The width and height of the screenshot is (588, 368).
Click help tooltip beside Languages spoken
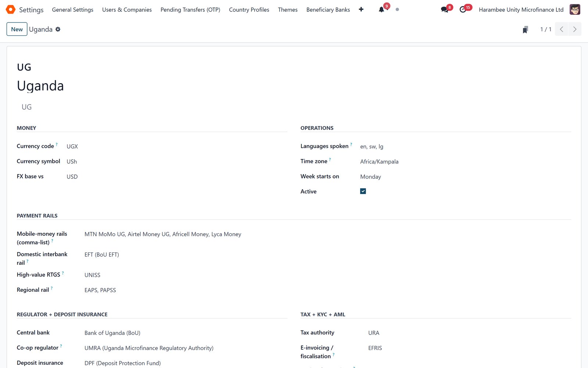pyautogui.click(x=351, y=144)
